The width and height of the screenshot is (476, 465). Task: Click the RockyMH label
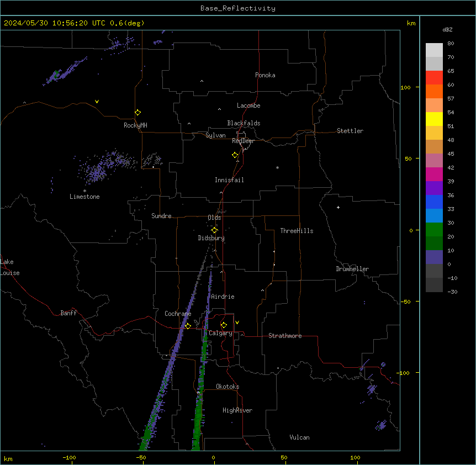(x=135, y=125)
